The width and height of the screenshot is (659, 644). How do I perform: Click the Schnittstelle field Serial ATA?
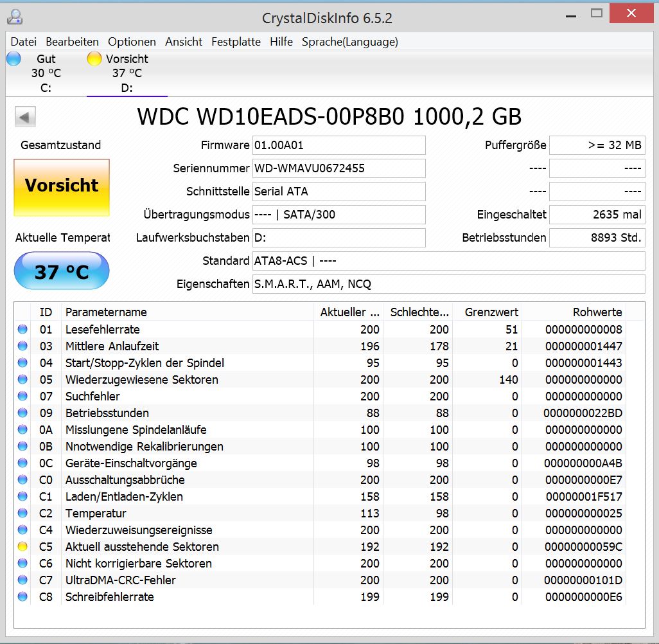coord(338,192)
